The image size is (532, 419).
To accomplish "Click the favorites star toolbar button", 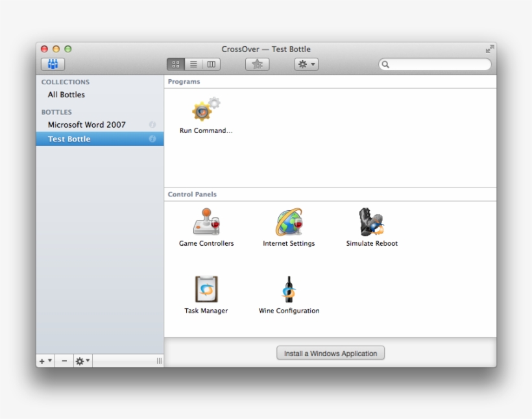I will 257,64.
